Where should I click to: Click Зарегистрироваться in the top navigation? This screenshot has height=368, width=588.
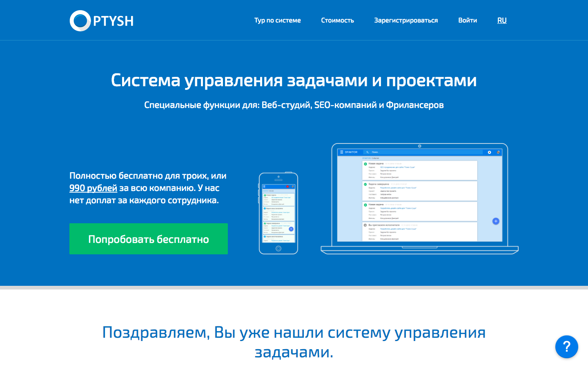tap(406, 20)
